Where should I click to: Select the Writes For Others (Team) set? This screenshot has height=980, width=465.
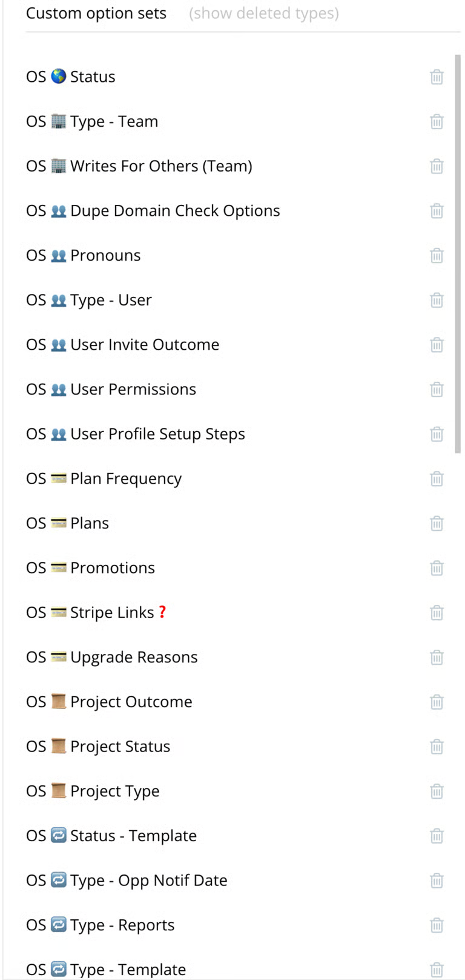[x=160, y=166]
